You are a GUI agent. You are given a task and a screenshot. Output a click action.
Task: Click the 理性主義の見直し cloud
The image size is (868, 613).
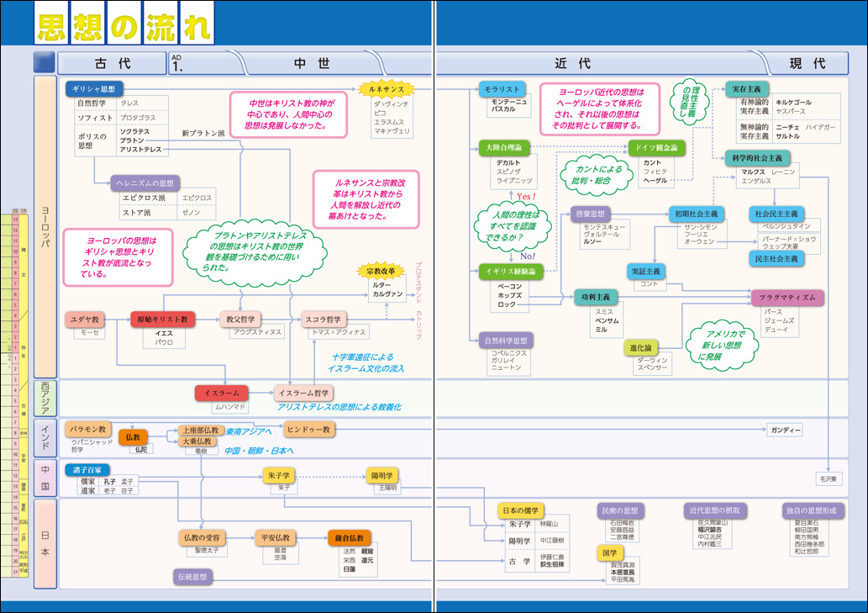[x=690, y=102]
